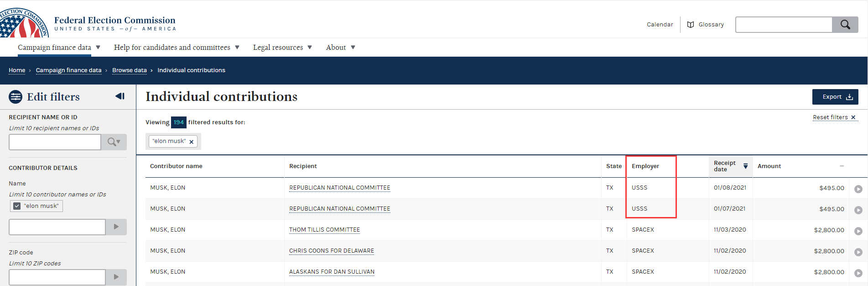Go to Home breadcrumb

click(17, 70)
